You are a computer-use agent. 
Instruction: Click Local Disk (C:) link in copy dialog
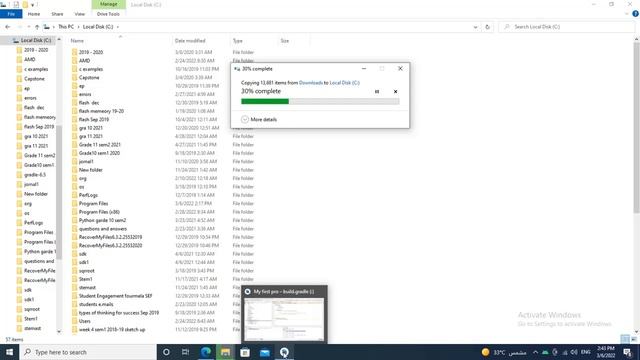344,83
